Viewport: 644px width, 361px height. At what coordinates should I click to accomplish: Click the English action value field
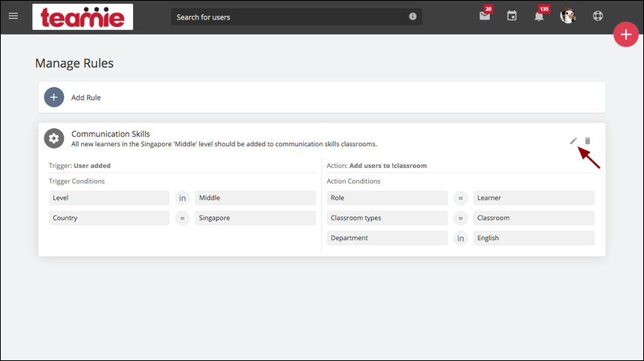(534, 238)
